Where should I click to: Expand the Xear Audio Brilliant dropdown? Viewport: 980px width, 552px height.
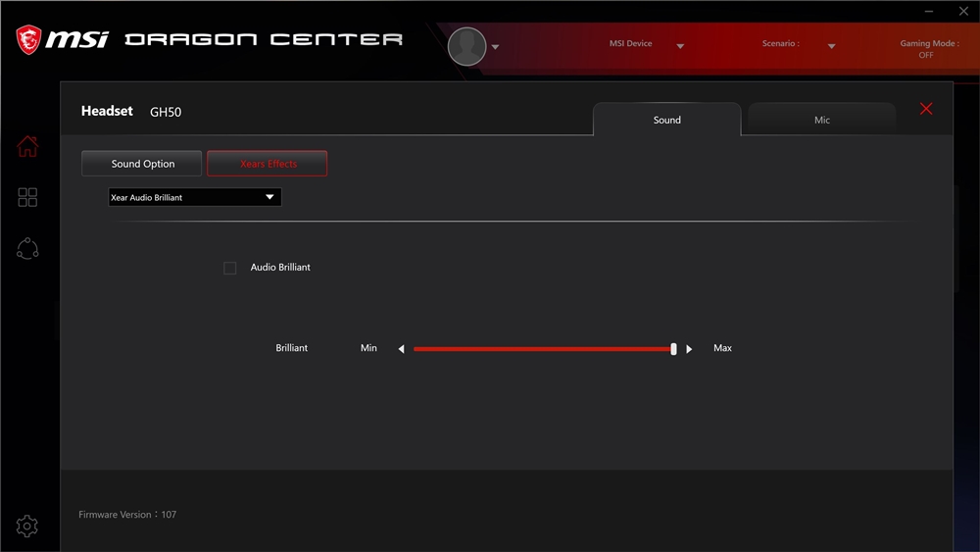point(194,197)
